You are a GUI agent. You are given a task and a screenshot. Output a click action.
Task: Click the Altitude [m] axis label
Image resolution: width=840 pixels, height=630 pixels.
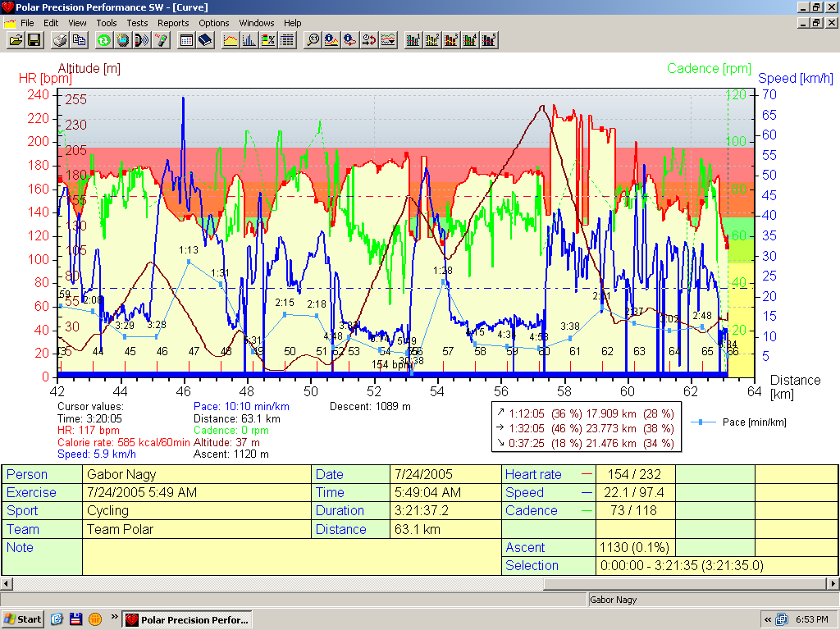[89, 69]
